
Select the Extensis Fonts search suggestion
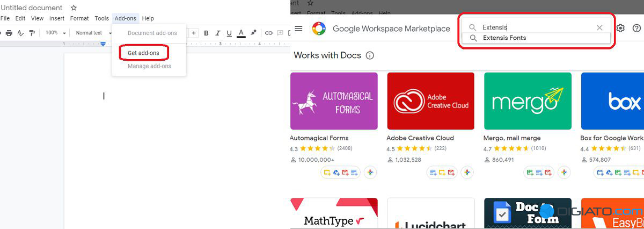pyautogui.click(x=504, y=38)
